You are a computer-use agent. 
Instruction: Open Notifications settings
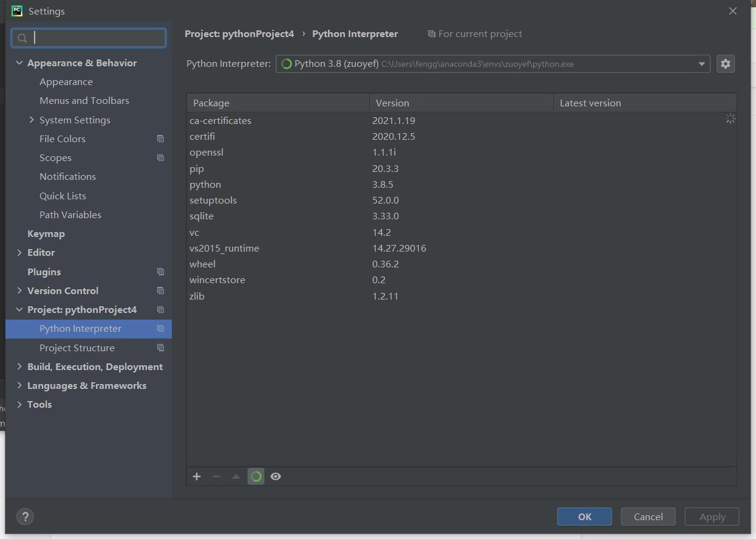[x=67, y=176]
